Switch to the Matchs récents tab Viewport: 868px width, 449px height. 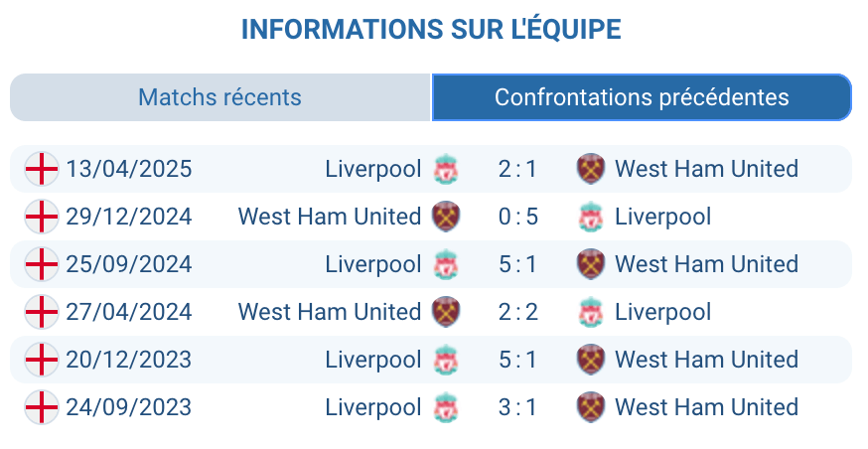219,97
